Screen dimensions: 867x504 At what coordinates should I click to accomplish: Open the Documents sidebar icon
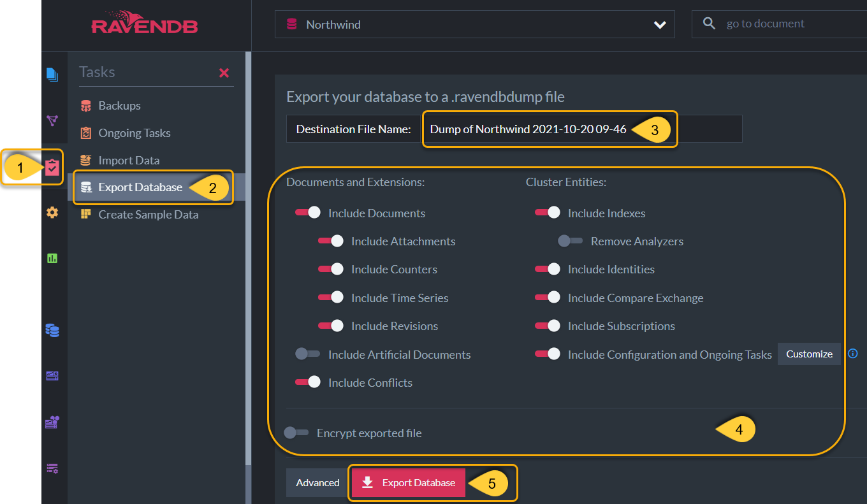pos(52,75)
